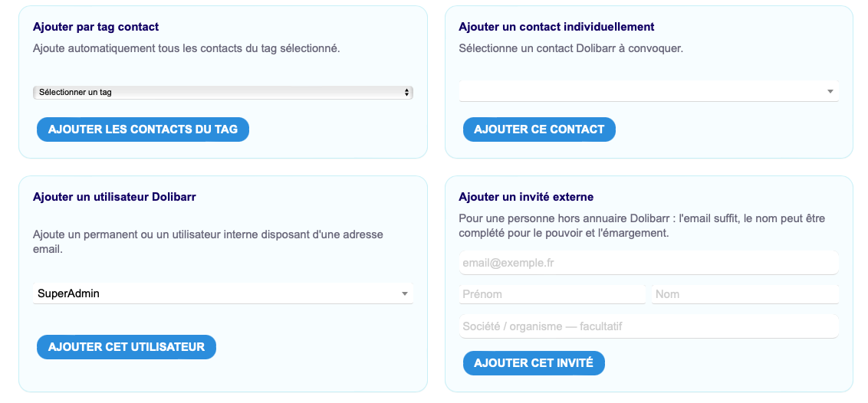The image size is (868, 403).
Task: Open the 'Sélectionner un tag' dropdown
Action: (223, 92)
